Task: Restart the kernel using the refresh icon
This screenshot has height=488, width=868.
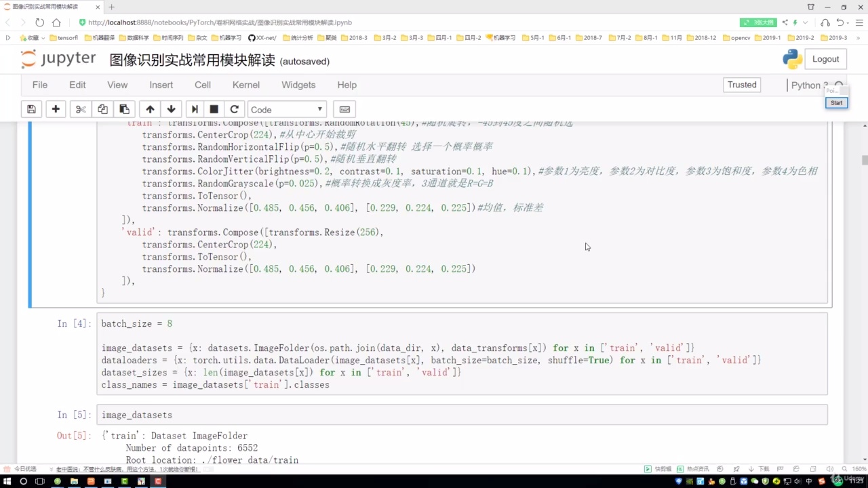Action: 234,109
